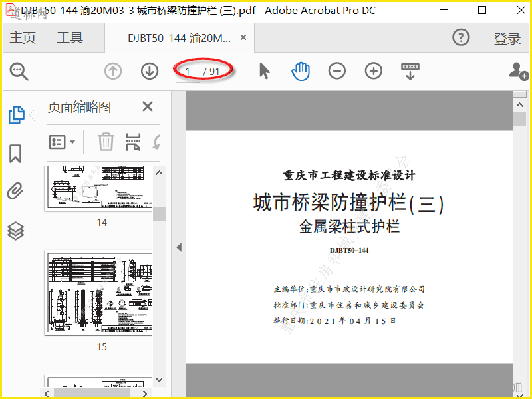This screenshot has width=532, height=399.
Task: Go to previous page with up arrow
Action: point(113,71)
